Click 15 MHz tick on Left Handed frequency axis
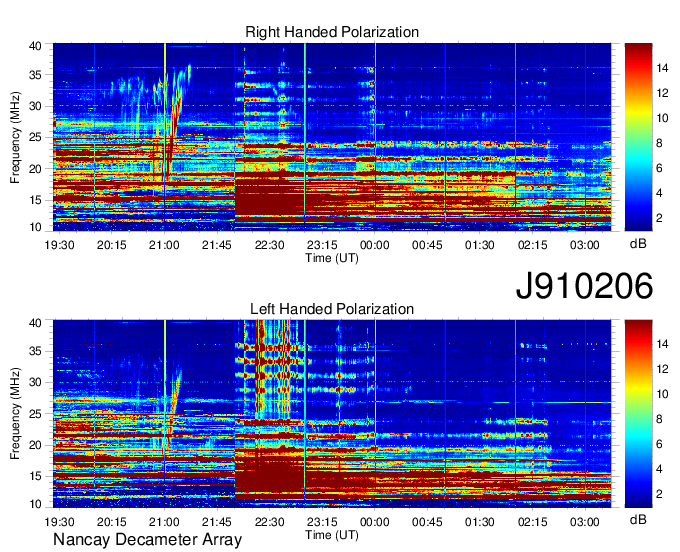This screenshot has height=552, width=680. click(x=35, y=476)
